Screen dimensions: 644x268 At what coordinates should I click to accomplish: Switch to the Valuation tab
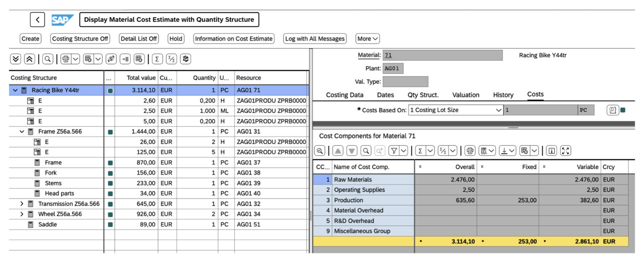coord(465,95)
